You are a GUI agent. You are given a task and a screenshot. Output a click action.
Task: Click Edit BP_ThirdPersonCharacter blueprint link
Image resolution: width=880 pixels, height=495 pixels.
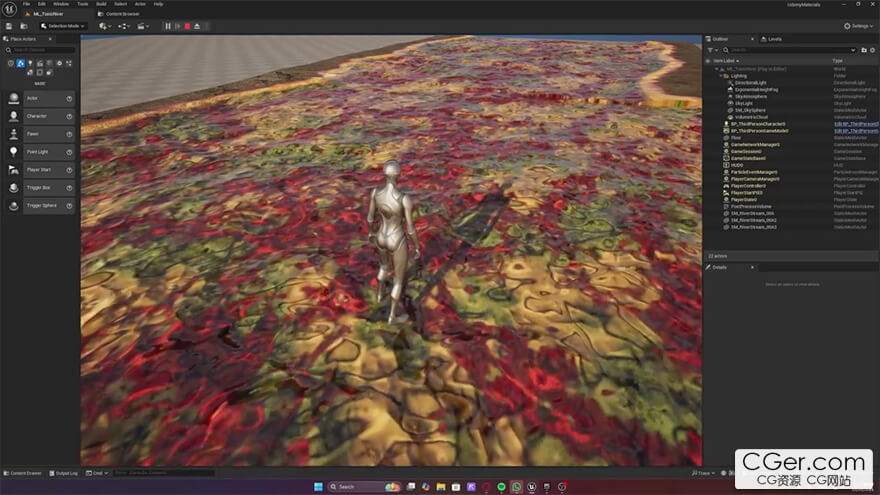856,124
